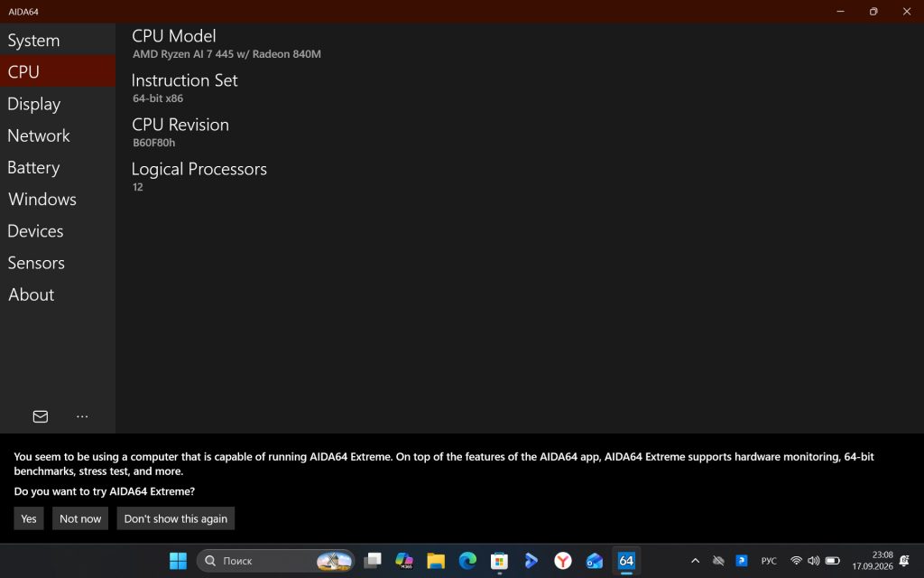Open the blue arrow app on taskbar
This screenshot has height=578, width=924.
(x=531, y=561)
